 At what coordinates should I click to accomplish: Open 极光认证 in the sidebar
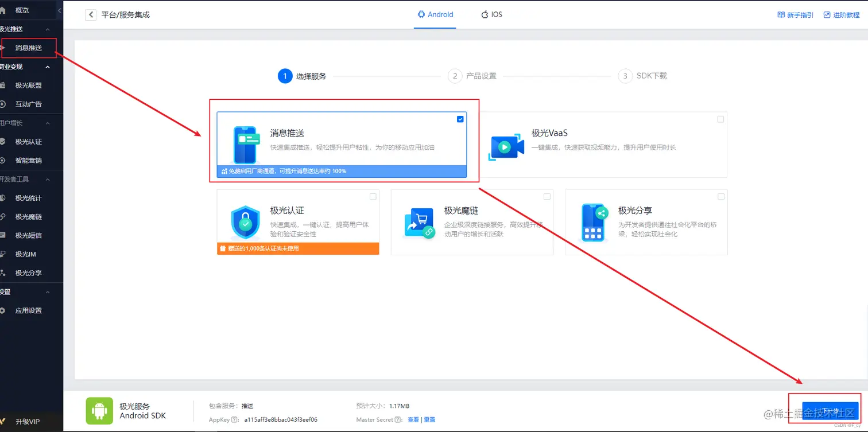point(29,142)
